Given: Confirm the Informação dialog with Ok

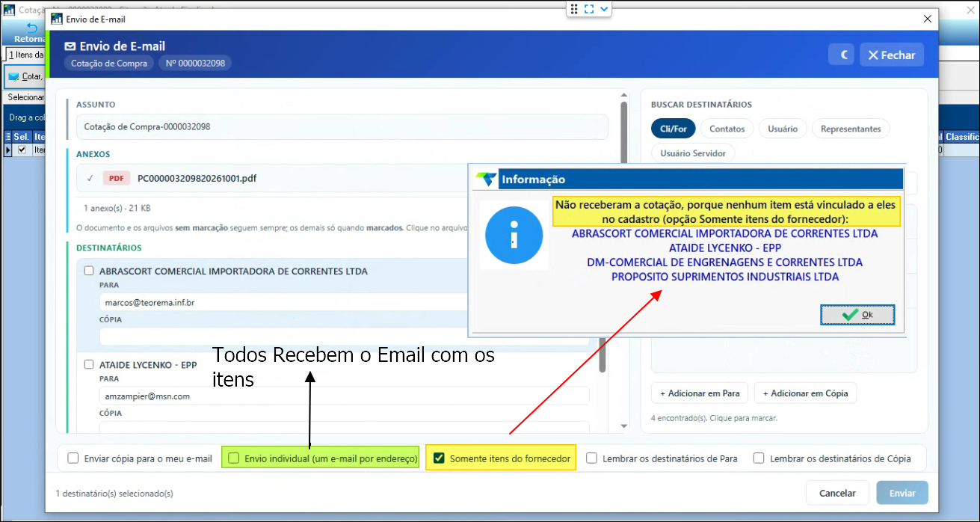Looking at the screenshot, I should (x=857, y=315).
